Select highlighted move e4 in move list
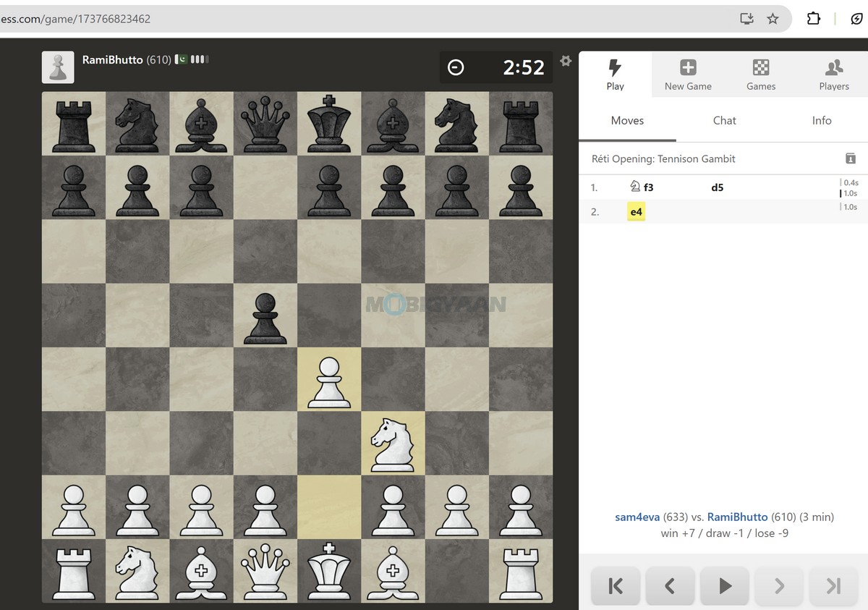This screenshot has width=868, height=610. (x=637, y=212)
